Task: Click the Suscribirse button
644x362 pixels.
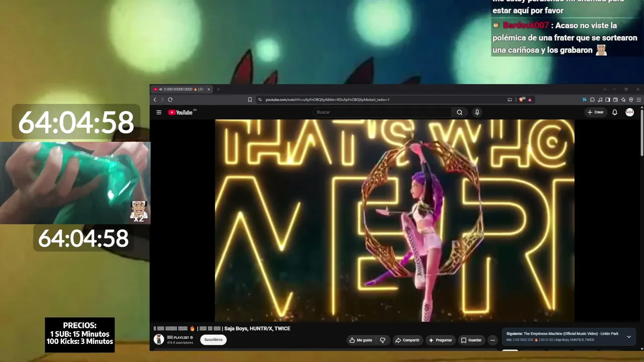Action: coord(213,339)
